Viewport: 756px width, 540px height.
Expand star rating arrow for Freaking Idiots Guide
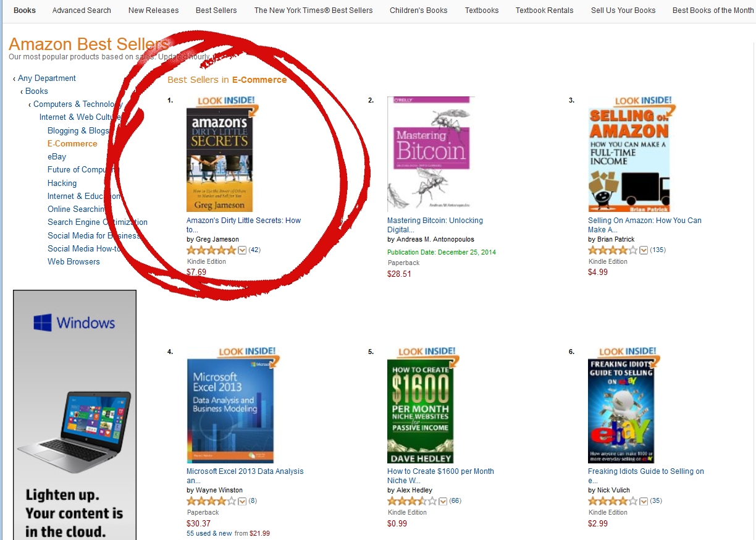(x=644, y=501)
